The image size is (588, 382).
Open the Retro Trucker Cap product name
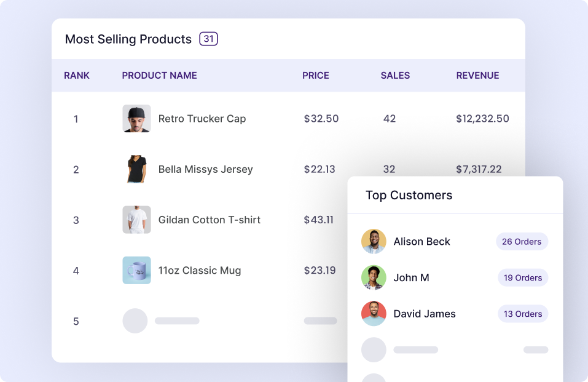click(202, 119)
